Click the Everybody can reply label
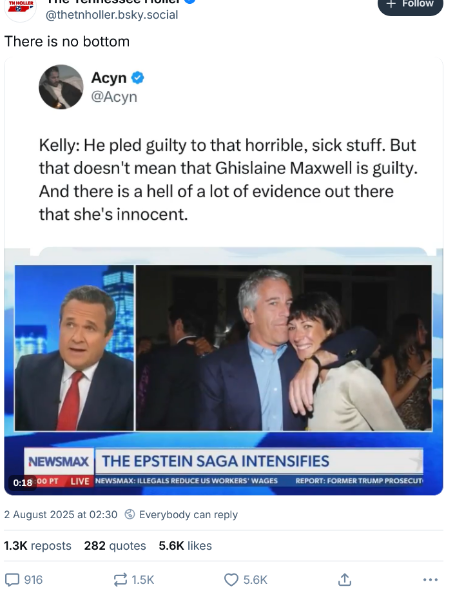455x600 pixels. [188, 515]
